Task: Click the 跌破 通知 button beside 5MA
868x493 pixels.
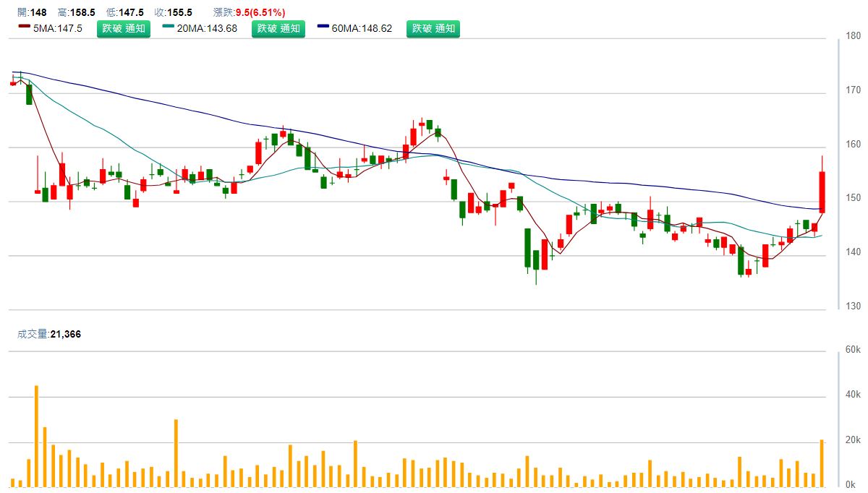Action: (124, 28)
